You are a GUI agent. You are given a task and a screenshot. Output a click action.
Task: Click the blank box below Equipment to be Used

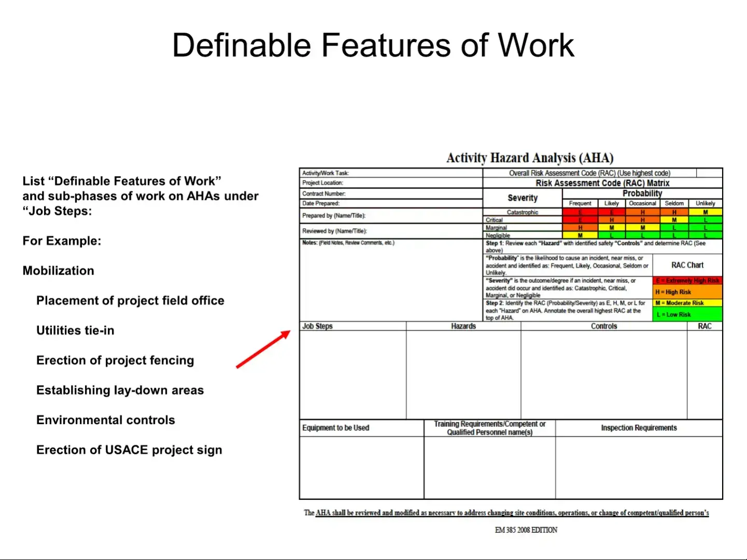coord(361,467)
